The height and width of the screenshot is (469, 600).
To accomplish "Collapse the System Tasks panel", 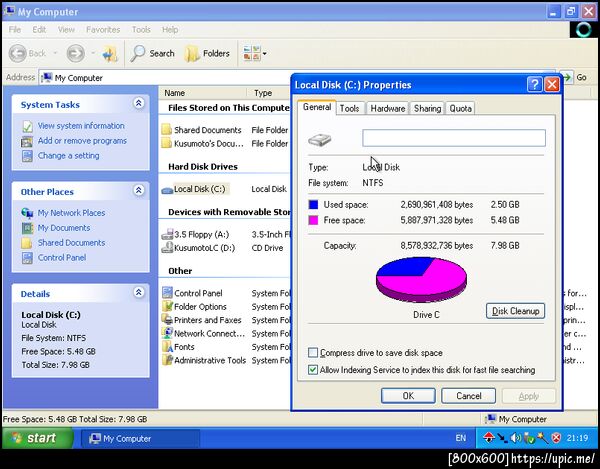I will click(139, 103).
